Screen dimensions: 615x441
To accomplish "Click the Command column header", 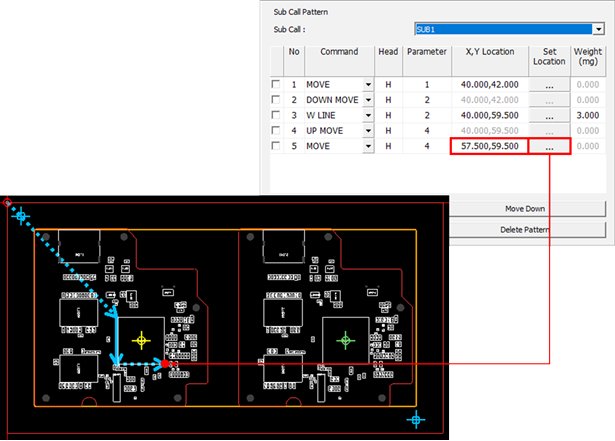I will click(339, 52).
